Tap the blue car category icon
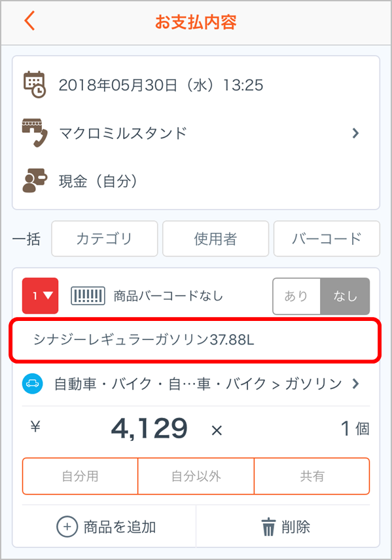This screenshot has width=392, height=560. tap(33, 384)
